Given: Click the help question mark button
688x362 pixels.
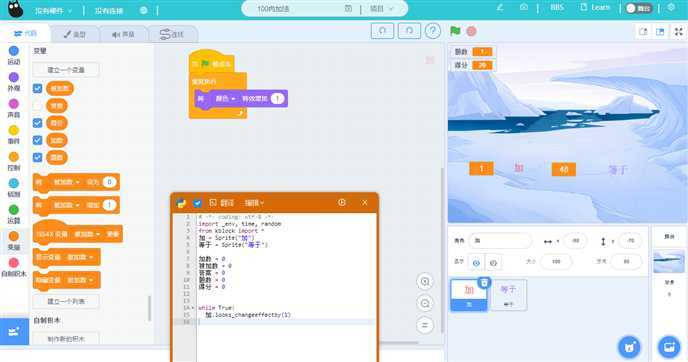Looking at the screenshot, I should click(433, 31).
